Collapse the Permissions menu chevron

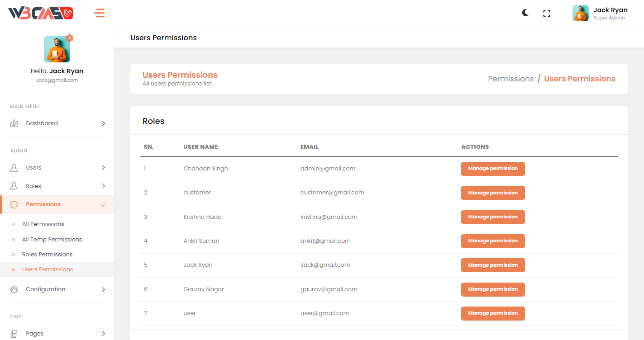102,205
